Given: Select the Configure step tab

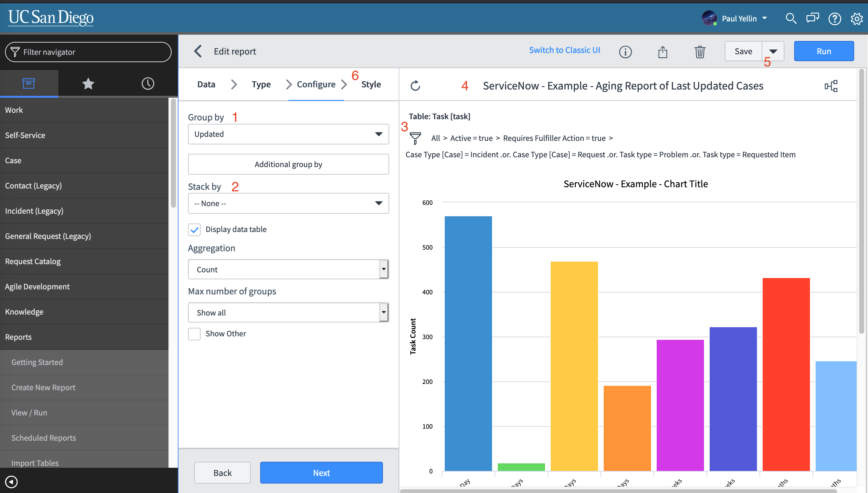Looking at the screenshot, I should point(316,84).
